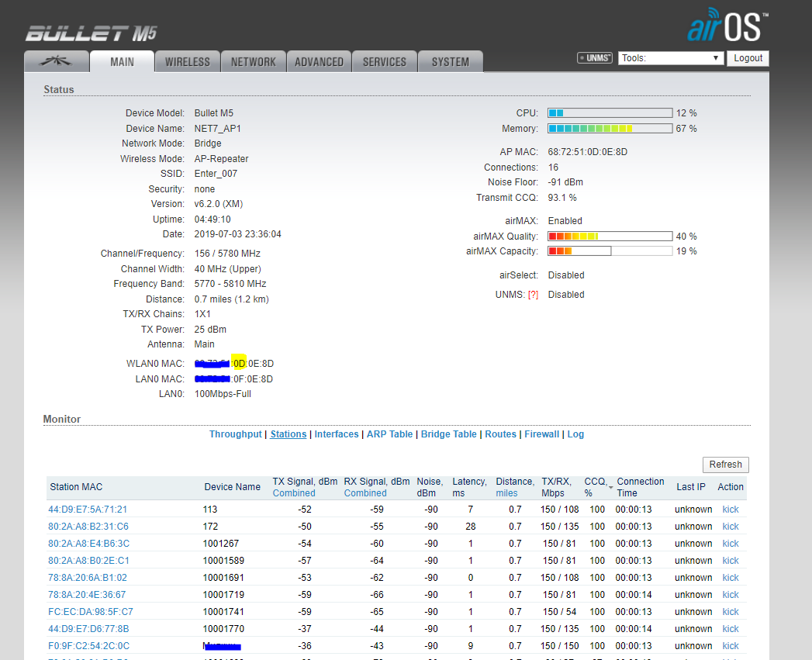Kick station 44:D9:E7:5A:71:21

731,510
